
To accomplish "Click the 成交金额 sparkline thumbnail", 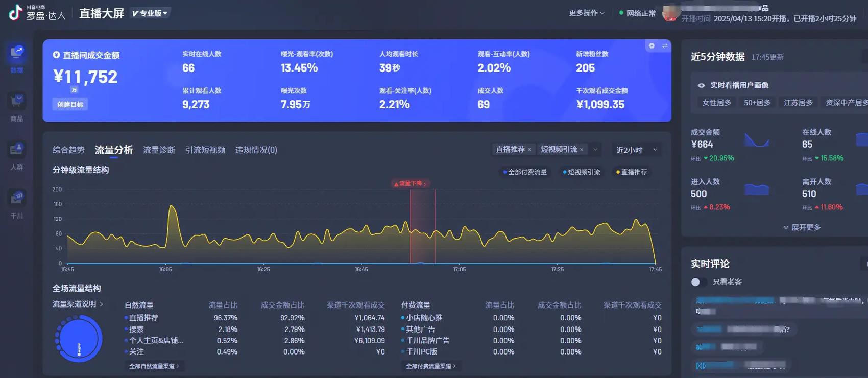I will point(757,139).
